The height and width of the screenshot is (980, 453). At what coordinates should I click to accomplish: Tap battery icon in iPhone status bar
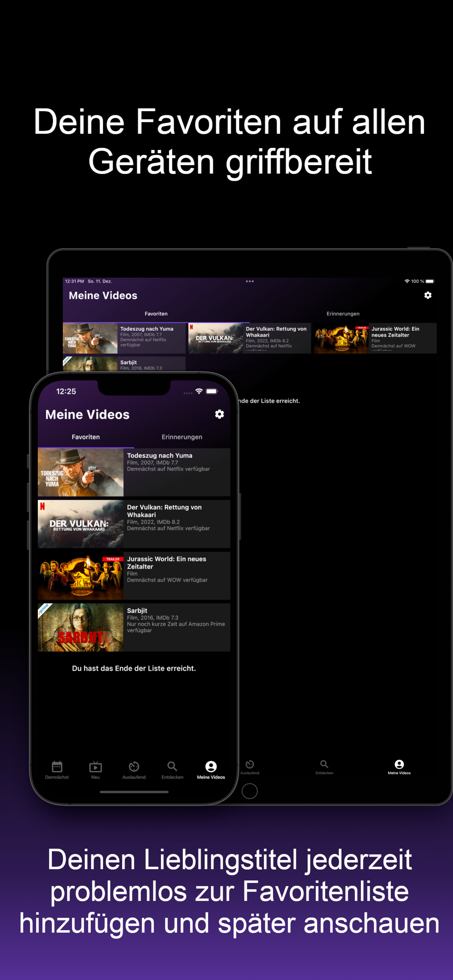pyautogui.click(x=212, y=391)
